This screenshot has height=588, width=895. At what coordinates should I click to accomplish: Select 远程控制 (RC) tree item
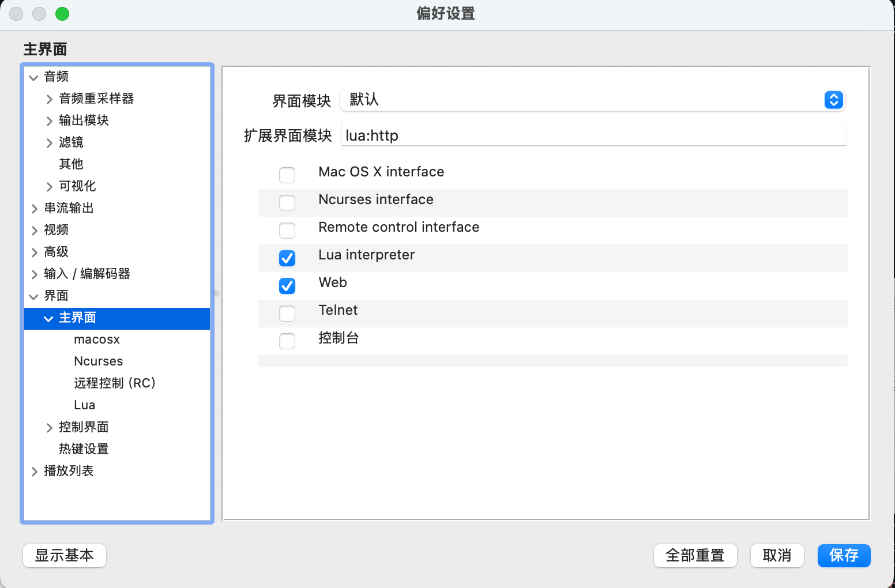pos(115,383)
